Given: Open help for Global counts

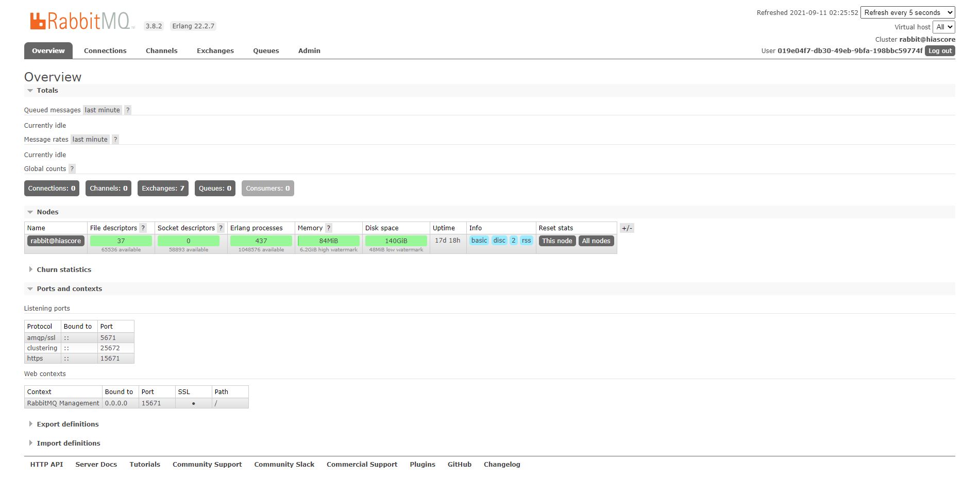Looking at the screenshot, I should point(72,168).
